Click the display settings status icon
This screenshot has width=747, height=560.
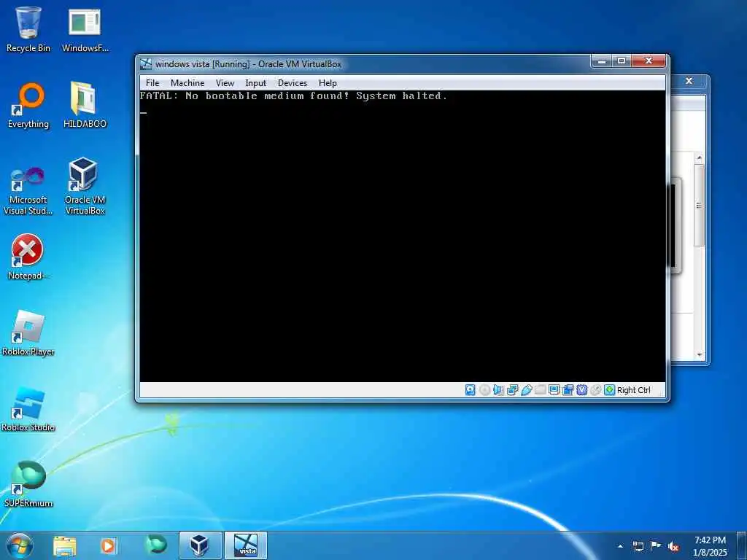pyautogui.click(x=554, y=390)
